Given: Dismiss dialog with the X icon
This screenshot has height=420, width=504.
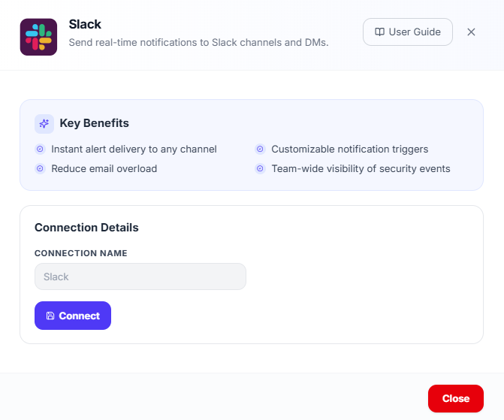Looking at the screenshot, I should 471,32.
